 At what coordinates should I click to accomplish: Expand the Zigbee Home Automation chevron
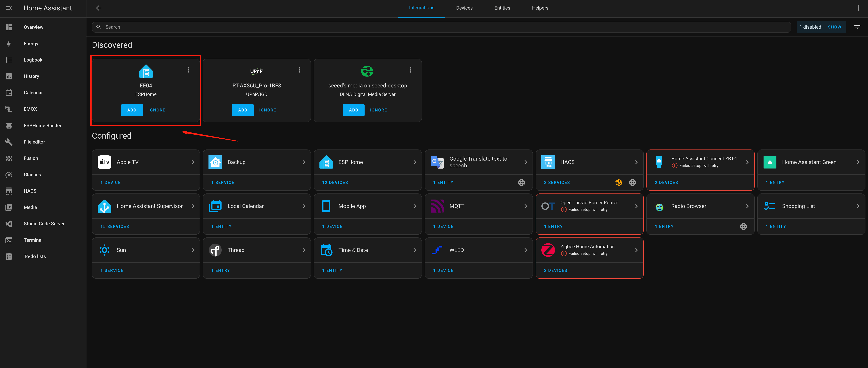point(636,250)
